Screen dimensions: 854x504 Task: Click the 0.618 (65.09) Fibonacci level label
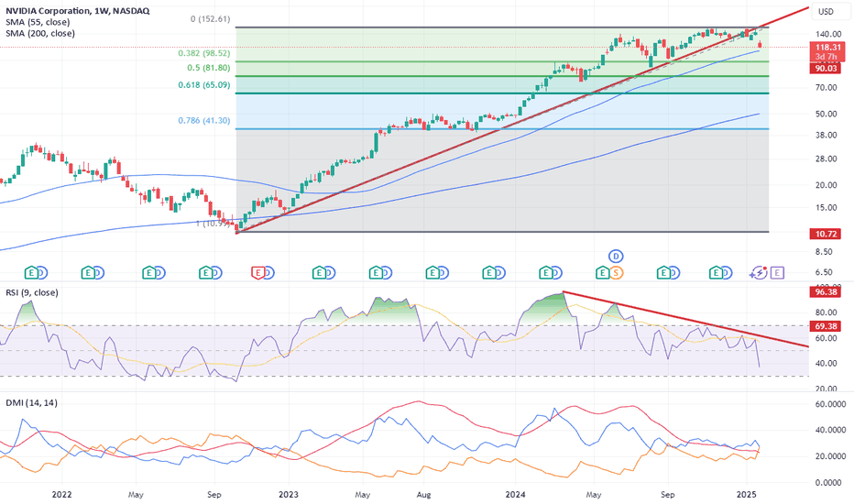tap(204, 85)
